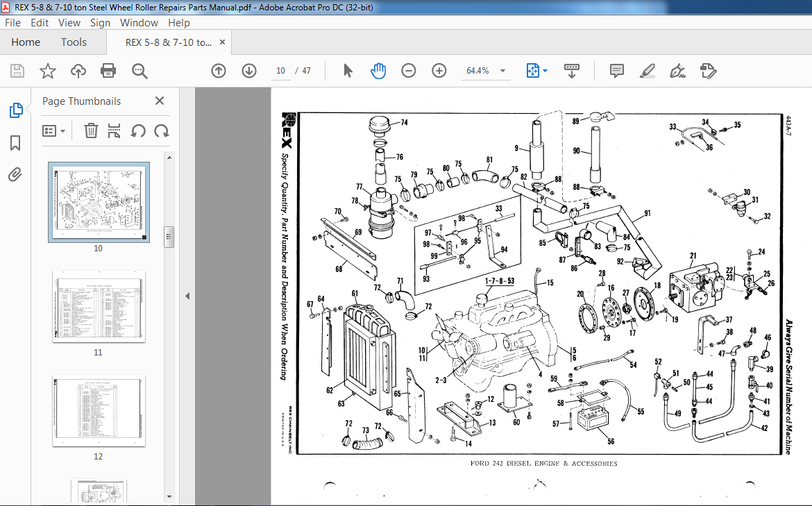Screen dimensions: 812x506
Task: Print the document with printer icon
Action: coord(108,70)
